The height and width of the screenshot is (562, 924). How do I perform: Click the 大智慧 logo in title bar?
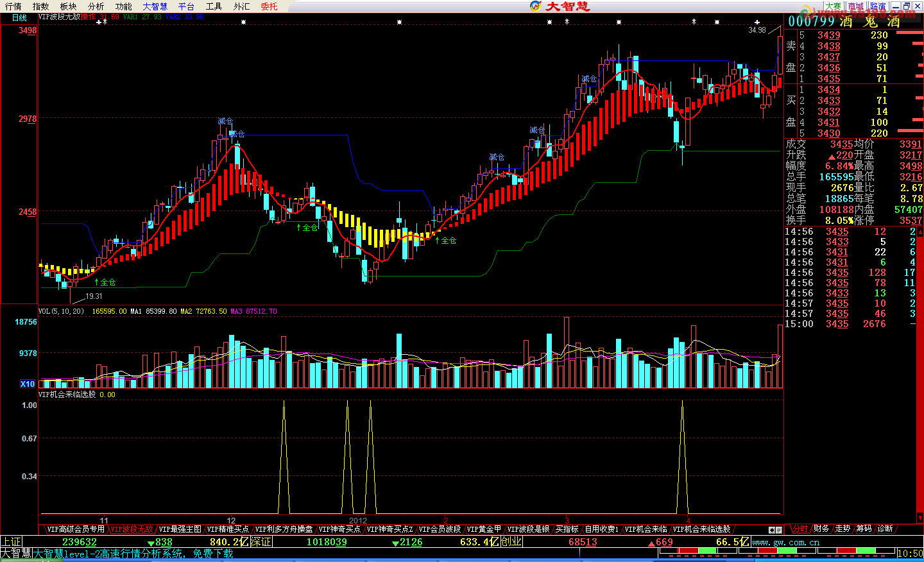click(560, 6)
